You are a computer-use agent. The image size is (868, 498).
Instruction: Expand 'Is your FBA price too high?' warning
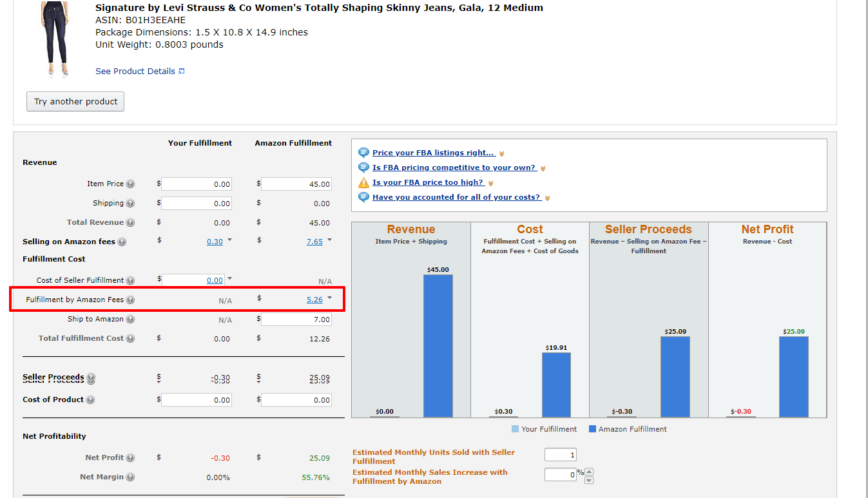[x=428, y=183]
